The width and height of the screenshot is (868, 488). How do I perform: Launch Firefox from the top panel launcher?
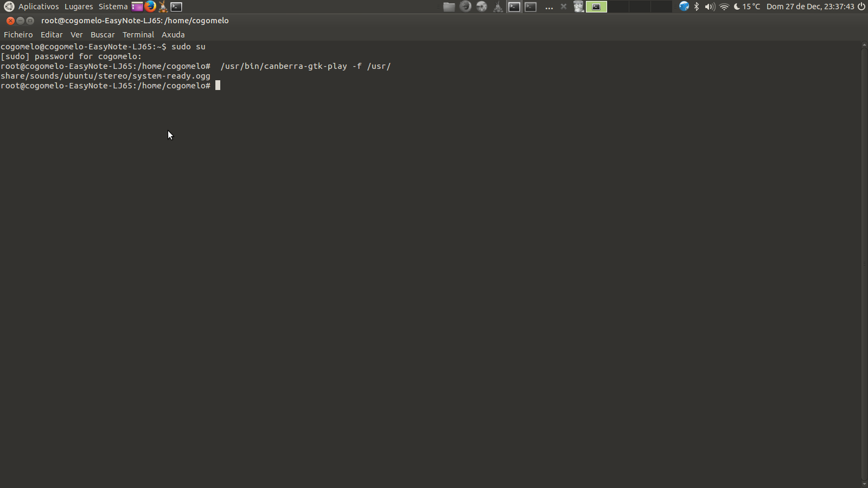150,7
